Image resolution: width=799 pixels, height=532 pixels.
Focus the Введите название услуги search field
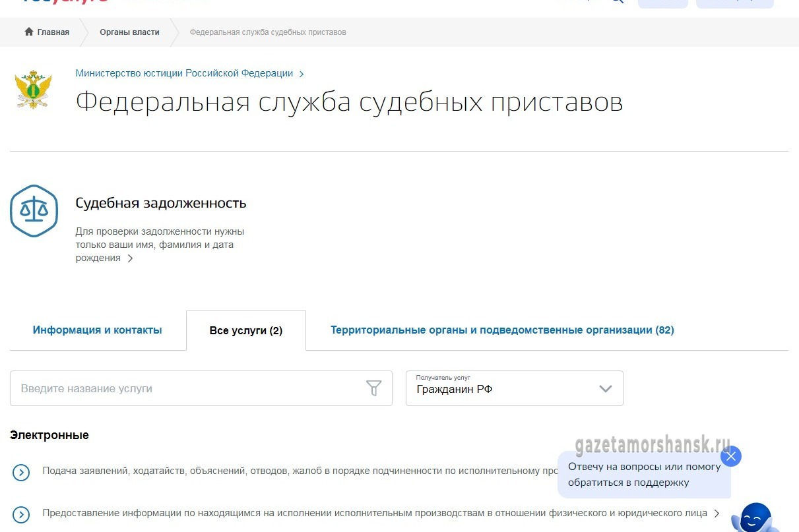coord(201,388)
